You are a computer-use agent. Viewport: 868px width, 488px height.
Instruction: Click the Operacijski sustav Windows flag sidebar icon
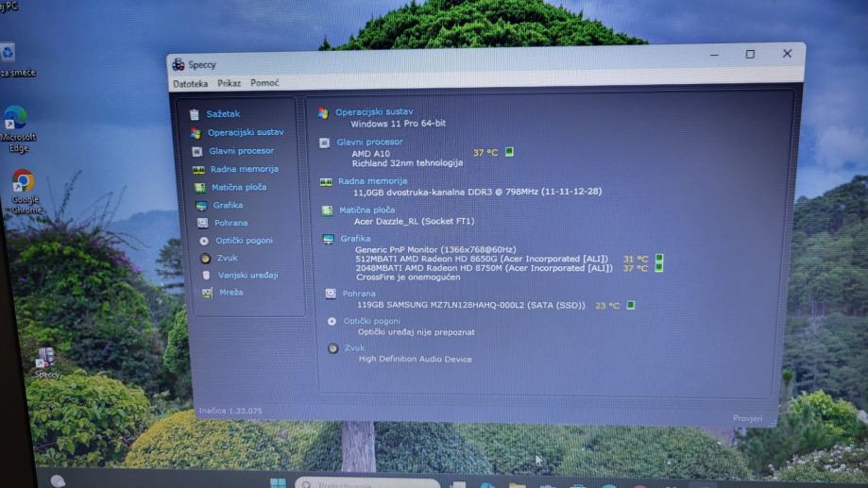click(x=196, y=133)
